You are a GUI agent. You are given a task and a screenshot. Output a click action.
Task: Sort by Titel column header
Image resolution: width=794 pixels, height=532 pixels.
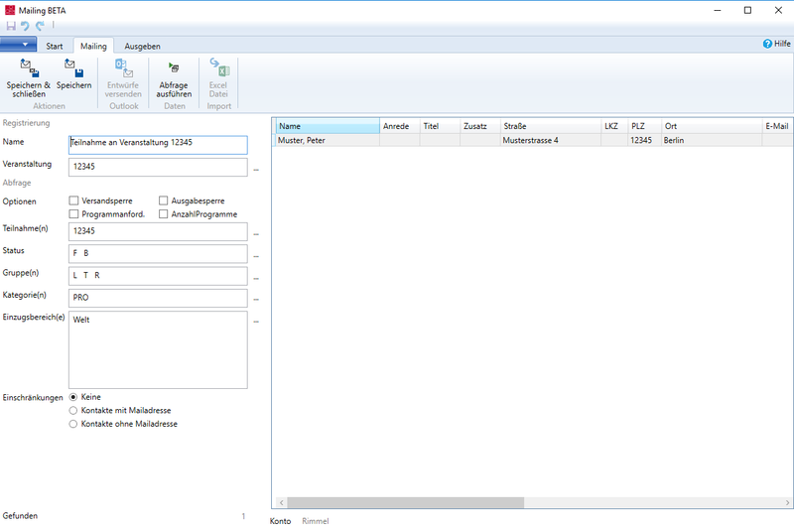440,126
